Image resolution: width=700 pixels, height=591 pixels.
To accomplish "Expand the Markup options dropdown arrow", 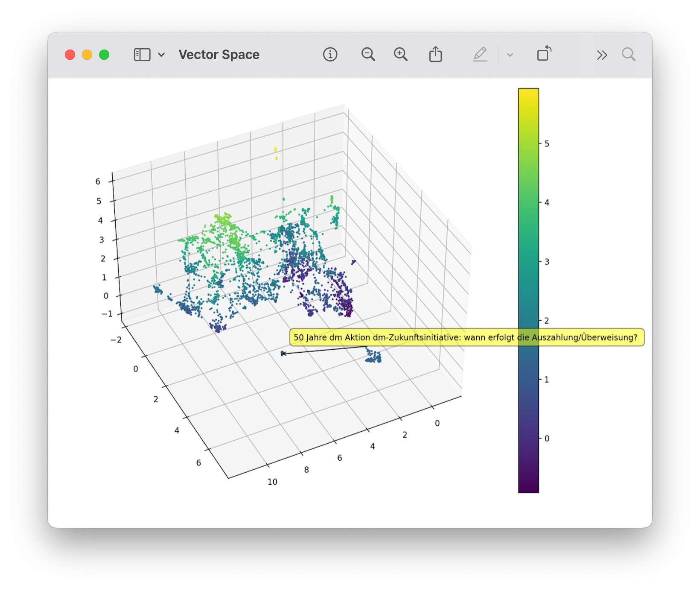I will coord(510,55).
